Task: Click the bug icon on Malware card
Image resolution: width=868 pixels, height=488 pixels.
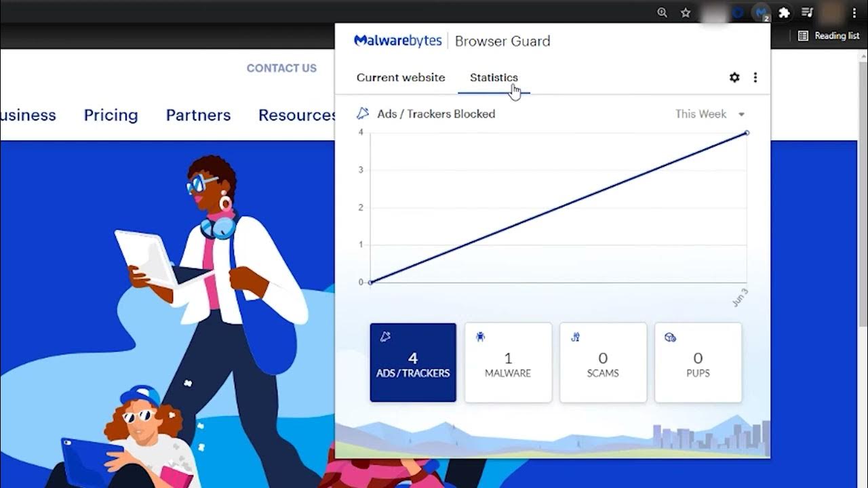Action: coord(480,337)
